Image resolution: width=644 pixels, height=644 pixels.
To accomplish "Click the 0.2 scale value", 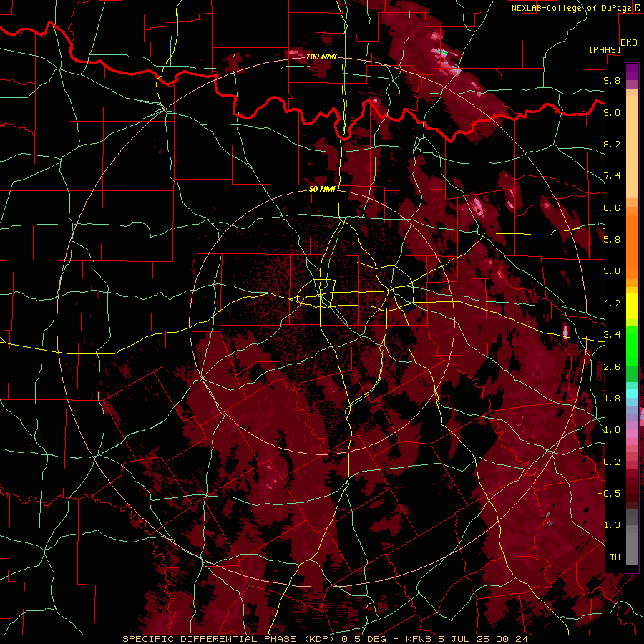I will [x=612, y=462].
